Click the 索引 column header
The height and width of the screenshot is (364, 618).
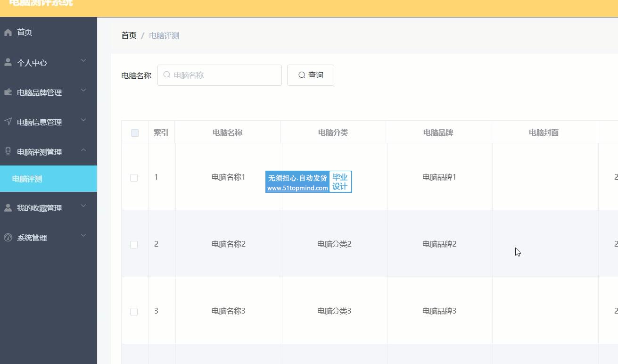click(x=161, y=132)
